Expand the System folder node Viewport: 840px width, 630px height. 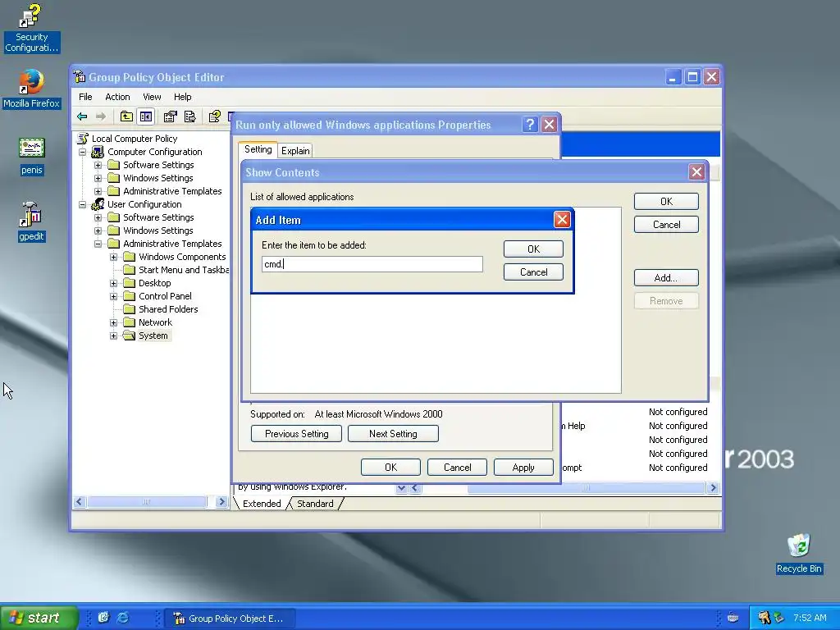tap(113, 336)
